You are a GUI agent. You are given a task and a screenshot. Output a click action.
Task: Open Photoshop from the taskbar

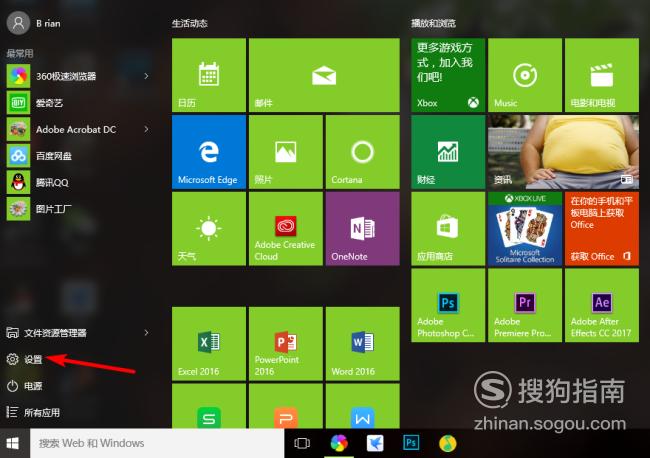click(411, 443)
